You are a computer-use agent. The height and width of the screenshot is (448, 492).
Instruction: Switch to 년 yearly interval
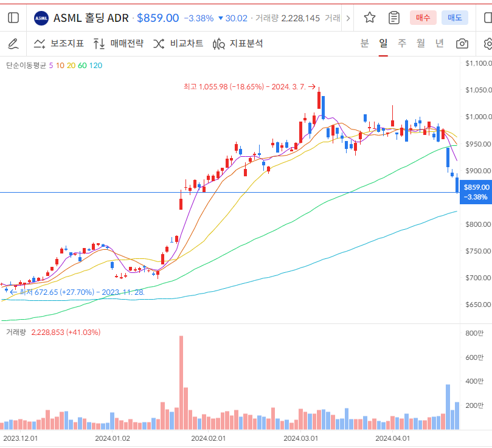tap(440, 43)
